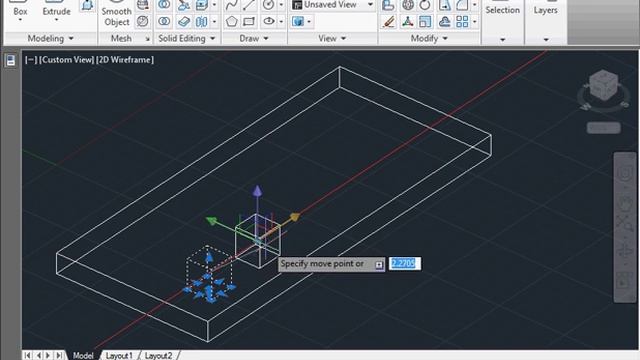Click first icon in Modify top row
640x360 pixels.
tap(388, 5)
